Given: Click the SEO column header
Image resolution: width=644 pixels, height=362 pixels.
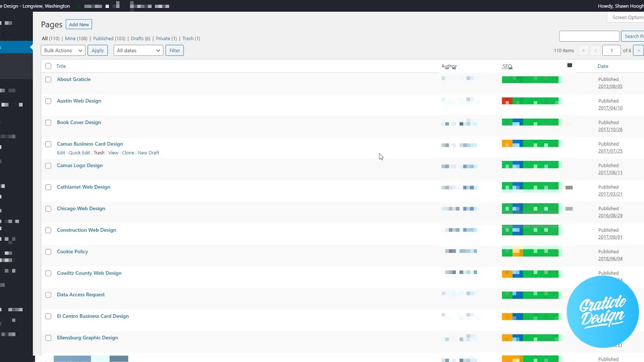Looking at the screenshot, I should pyautogui.click(x=507, y=66).
